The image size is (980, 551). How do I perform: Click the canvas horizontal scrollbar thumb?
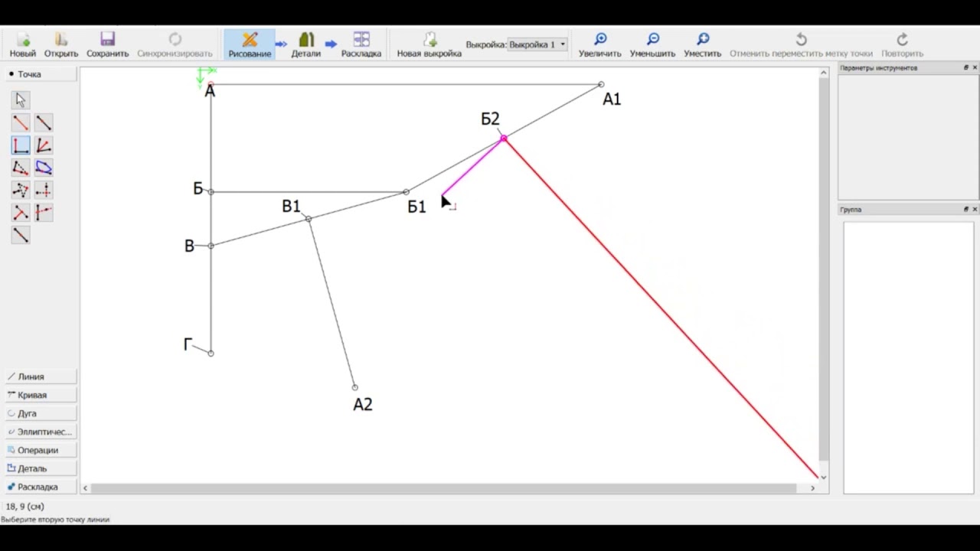(x=444, y=487)
